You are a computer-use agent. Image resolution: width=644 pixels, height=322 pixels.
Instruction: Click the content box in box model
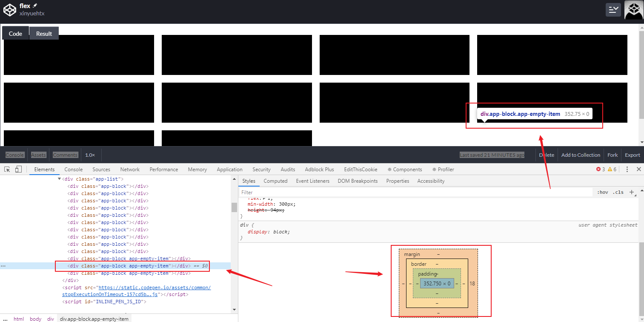437,283
